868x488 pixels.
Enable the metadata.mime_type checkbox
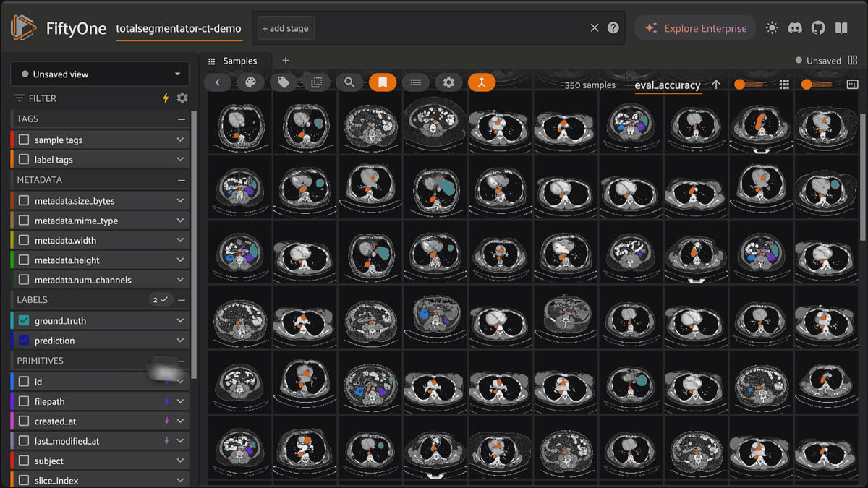point(24,221)
